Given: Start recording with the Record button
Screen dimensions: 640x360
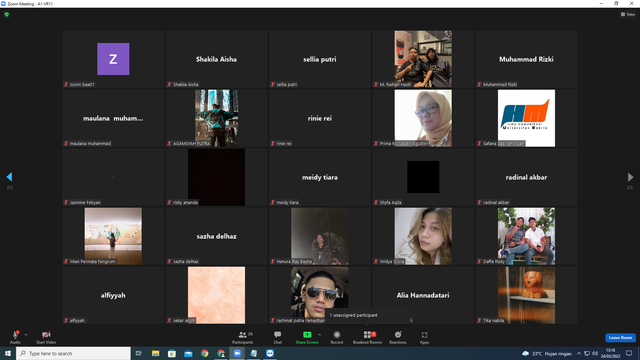Looking at the screenshot, I should [337, 337].
